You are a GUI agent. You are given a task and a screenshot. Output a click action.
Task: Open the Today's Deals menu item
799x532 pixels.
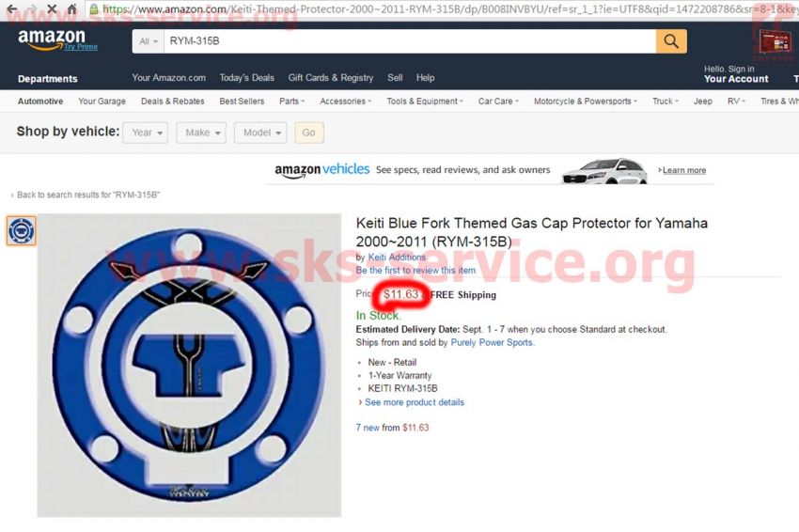[246, 78]
